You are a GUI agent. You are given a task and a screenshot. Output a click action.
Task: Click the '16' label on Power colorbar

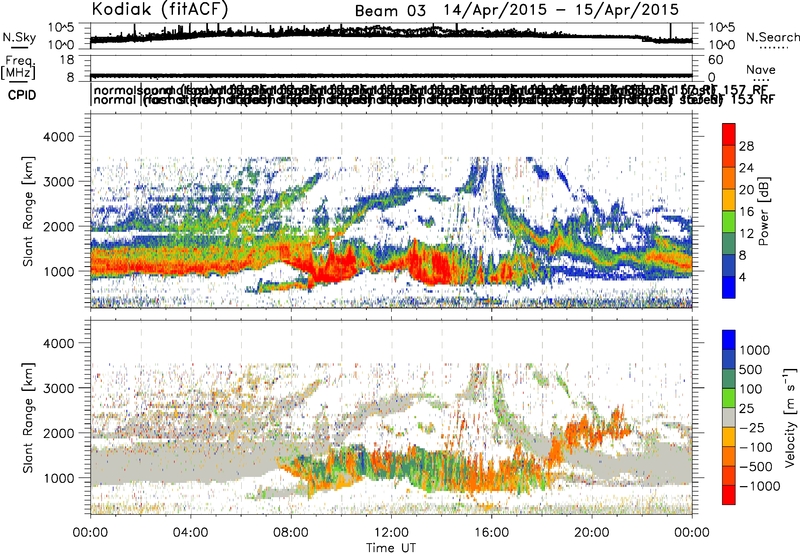(x=746, y=212)
